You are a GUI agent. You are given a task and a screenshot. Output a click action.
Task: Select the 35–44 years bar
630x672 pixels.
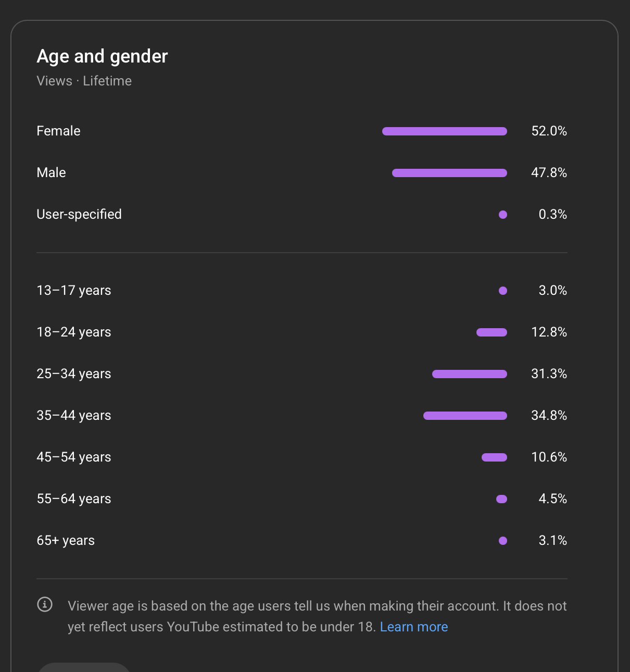(465, 416)
